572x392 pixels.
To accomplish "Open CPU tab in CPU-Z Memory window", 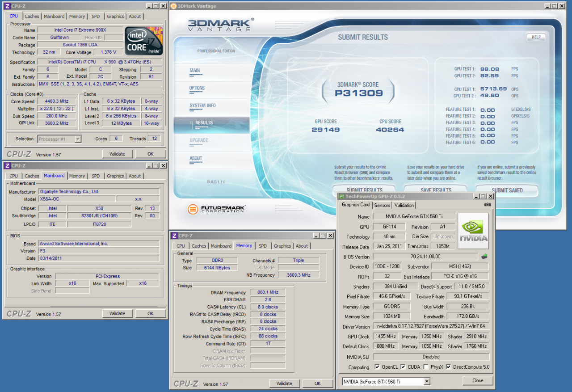I will [181, 246].
